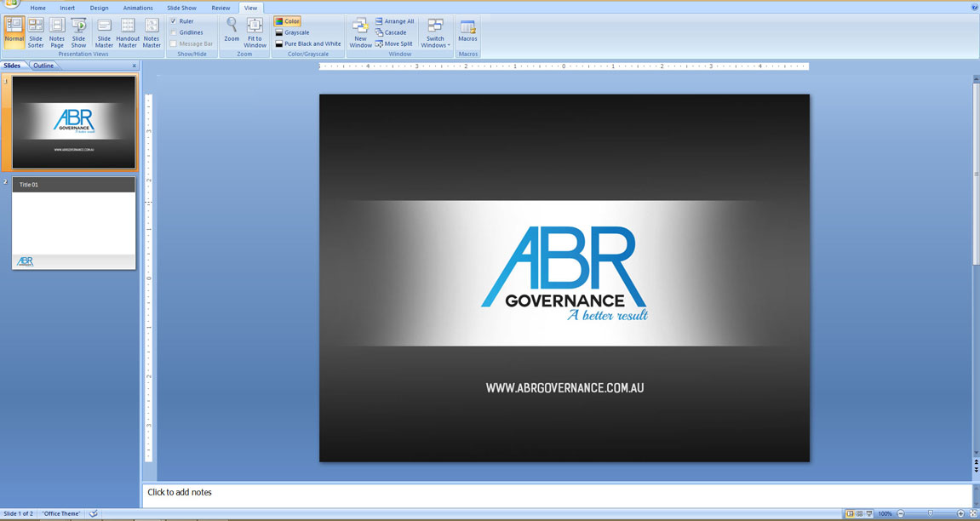
Task: Go to next slide double-arrow
Action: pyautogui.click(x=977, y=469)
